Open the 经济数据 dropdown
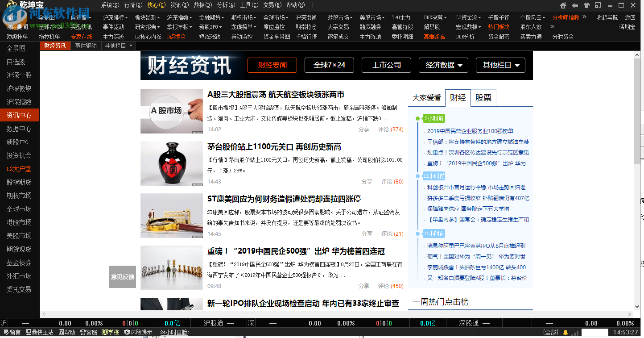 click(443, 65)
